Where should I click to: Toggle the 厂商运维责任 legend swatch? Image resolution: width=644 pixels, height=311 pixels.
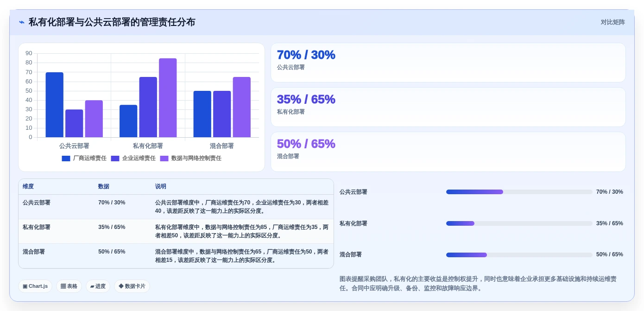[x=66, y=159]
